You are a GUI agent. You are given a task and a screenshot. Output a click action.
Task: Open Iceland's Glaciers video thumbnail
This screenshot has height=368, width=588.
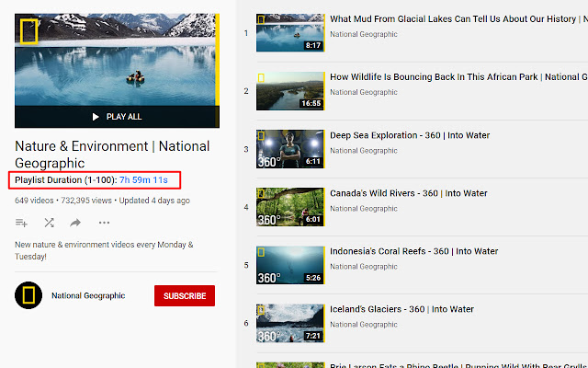point(290,323)
